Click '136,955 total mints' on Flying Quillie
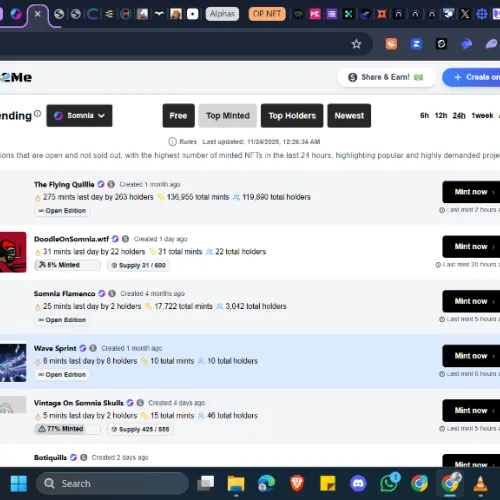This screenshot has width=500, height=500. 198,197
